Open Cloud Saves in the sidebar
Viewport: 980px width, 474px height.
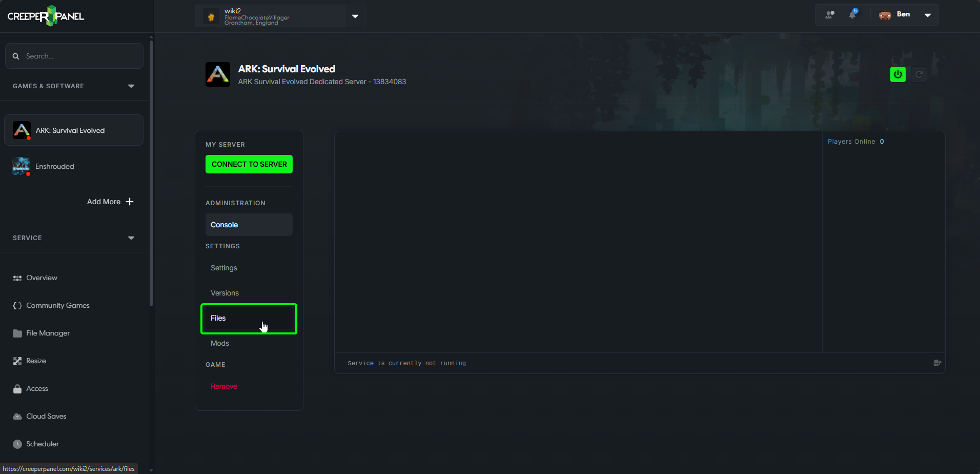point(46,417)
